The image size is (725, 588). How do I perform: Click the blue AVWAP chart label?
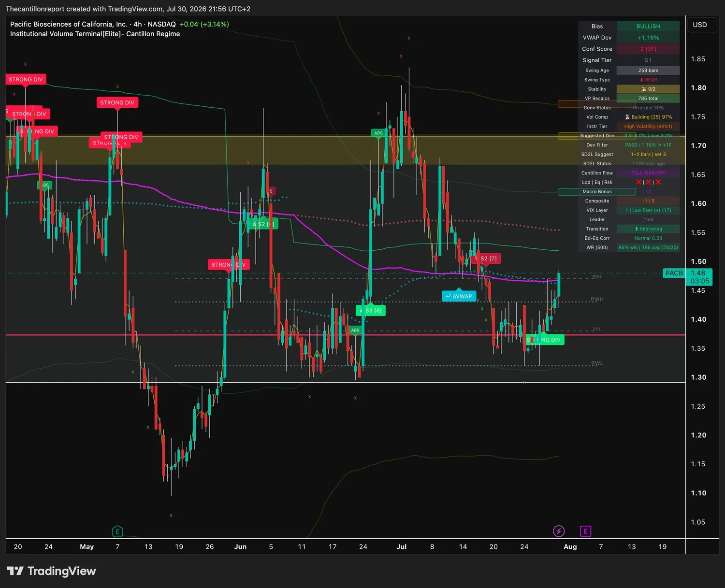[459, 296]
